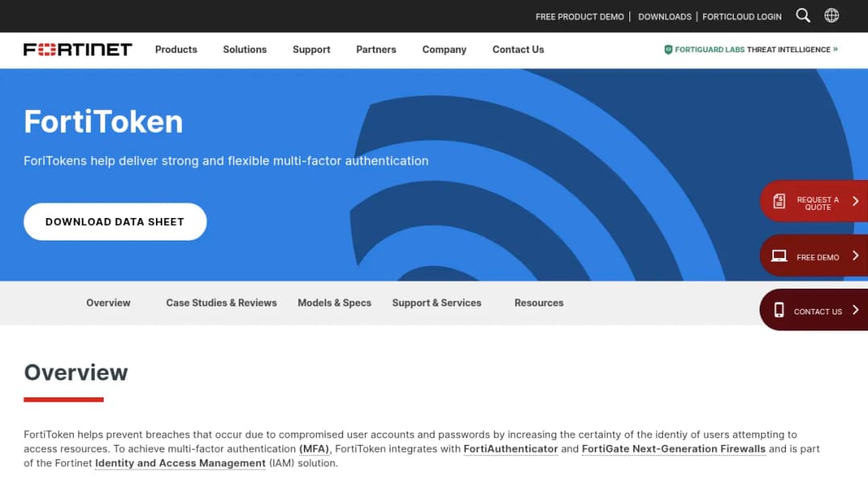Follow the FortiAuthenticator link
The height and width of the screenshot is (489, 868).
tap(510, 449)
